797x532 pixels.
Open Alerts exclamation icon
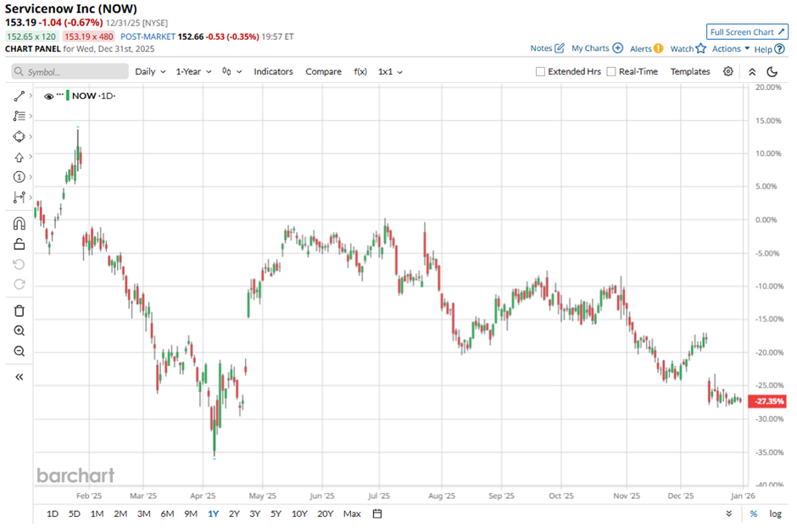pyautogui.click(x=658, y=49)
